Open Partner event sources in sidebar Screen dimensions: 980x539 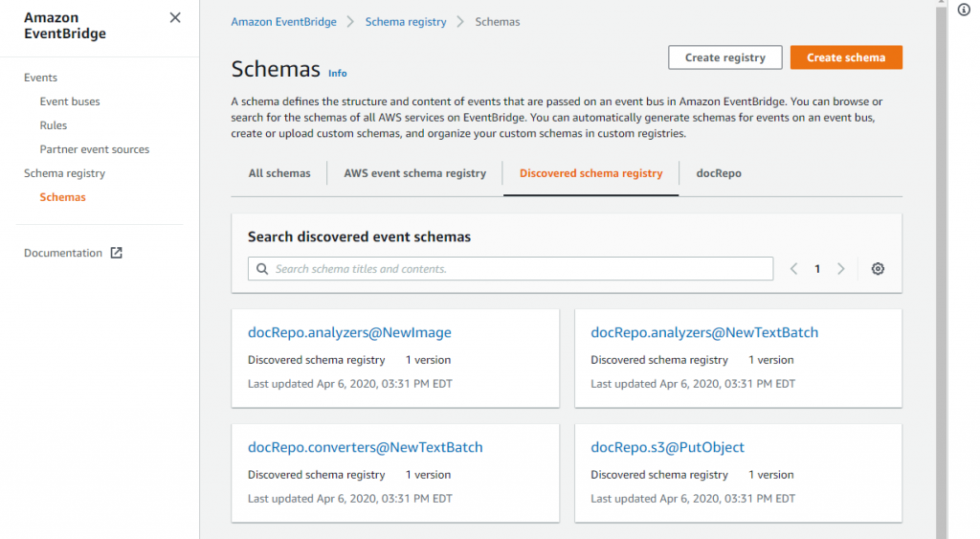pos(95,149)
